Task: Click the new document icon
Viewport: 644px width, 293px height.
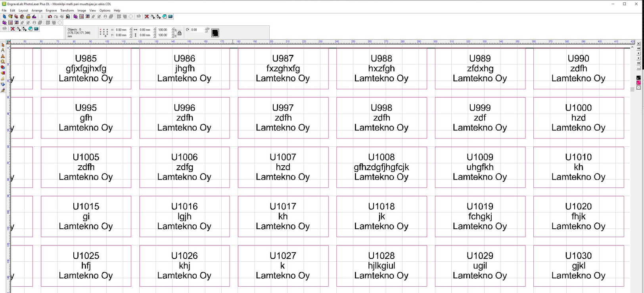Action: 4,17
